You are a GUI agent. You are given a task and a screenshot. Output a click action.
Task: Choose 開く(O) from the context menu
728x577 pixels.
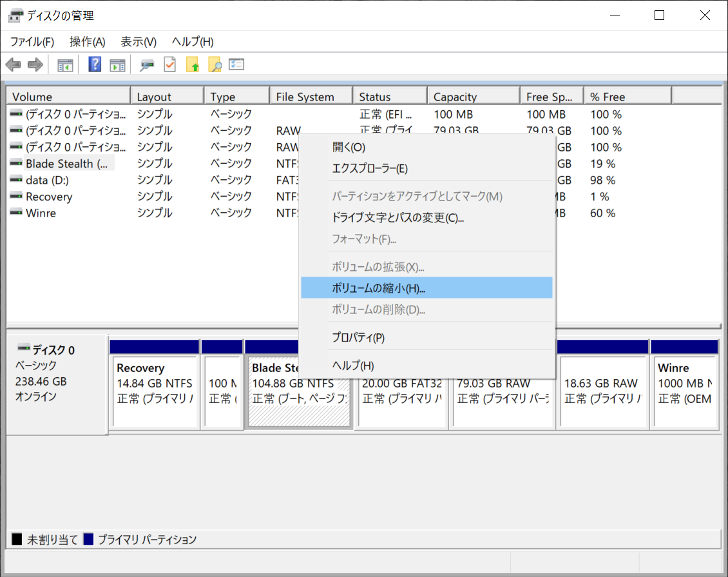click(x=426, y=147)
